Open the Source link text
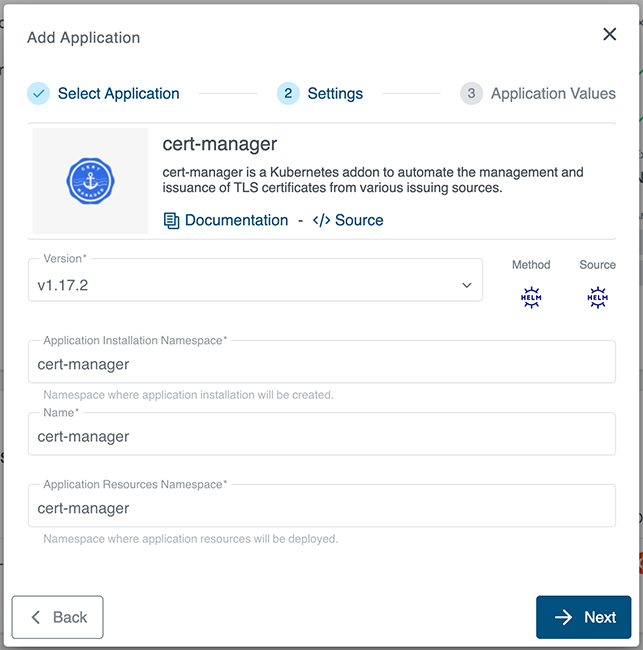 click(x=359, y=221)
